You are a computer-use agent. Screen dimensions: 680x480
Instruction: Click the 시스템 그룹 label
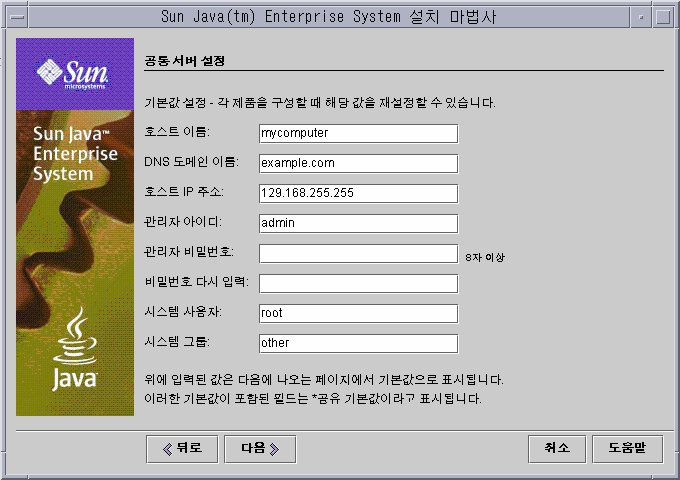click(177, 342)
